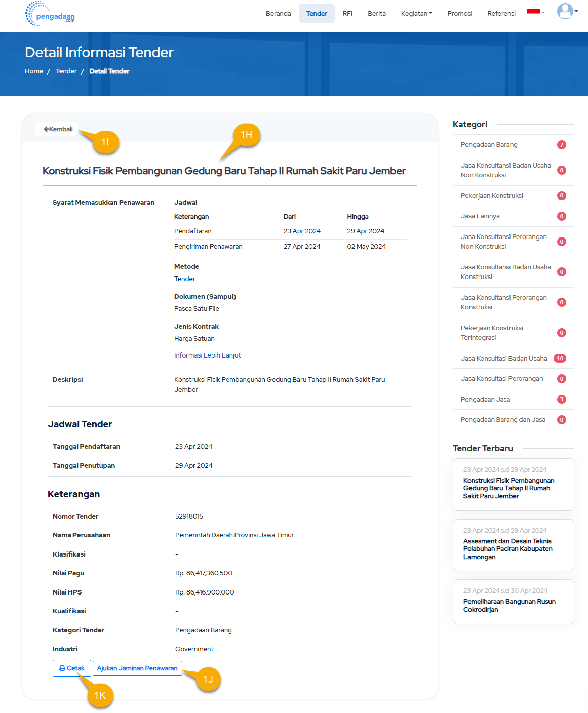Go to Beranda page
The image size is (588, 713).
[x=279, y=14]
